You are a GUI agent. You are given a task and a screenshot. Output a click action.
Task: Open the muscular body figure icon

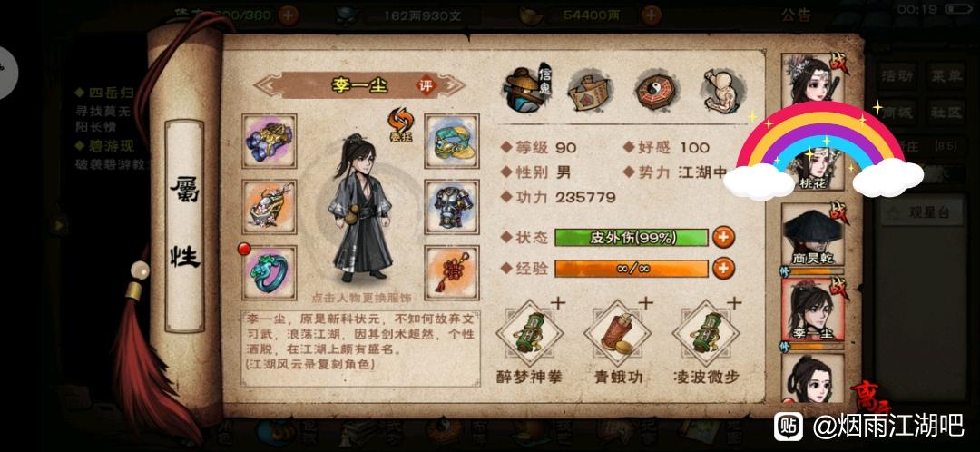pyautogui.click(x=721, y=91)
